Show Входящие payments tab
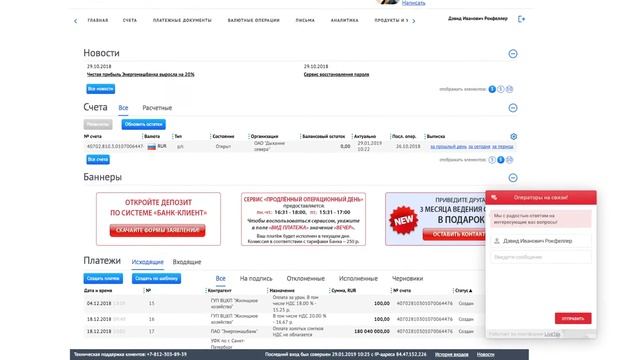The width and height of the screenshot is (640, 360). (x=187, y=262)
